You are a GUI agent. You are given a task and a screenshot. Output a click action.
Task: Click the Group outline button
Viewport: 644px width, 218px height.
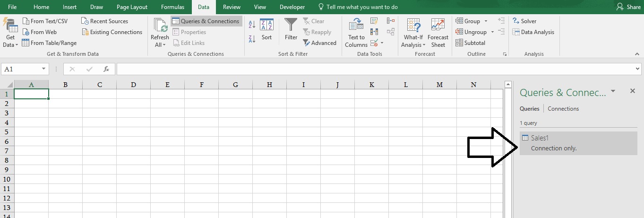(468, 21)
